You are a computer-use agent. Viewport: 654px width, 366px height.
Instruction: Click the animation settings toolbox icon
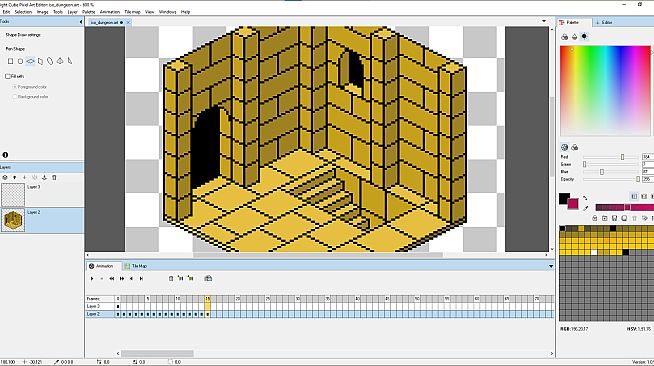(x=208, y=278)
